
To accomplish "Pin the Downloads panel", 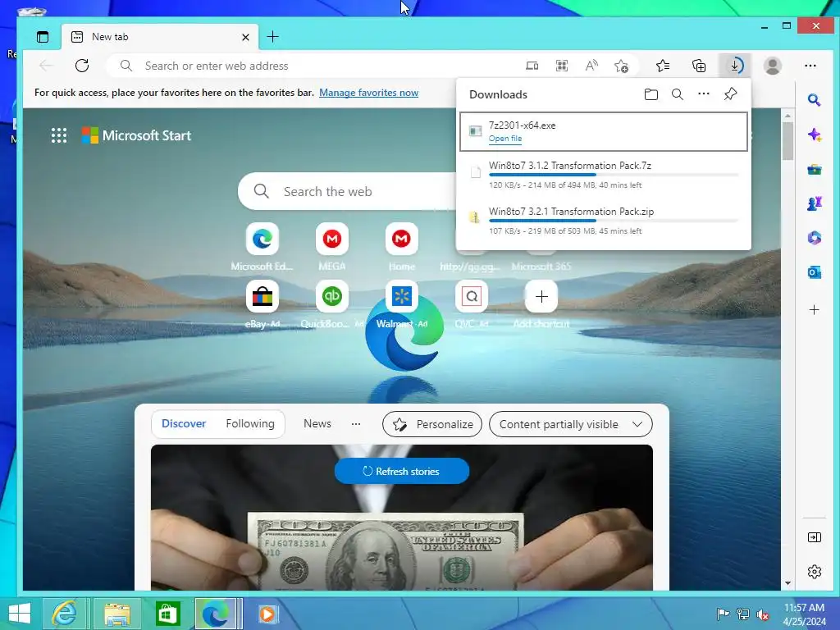I will tap(730, 94).
